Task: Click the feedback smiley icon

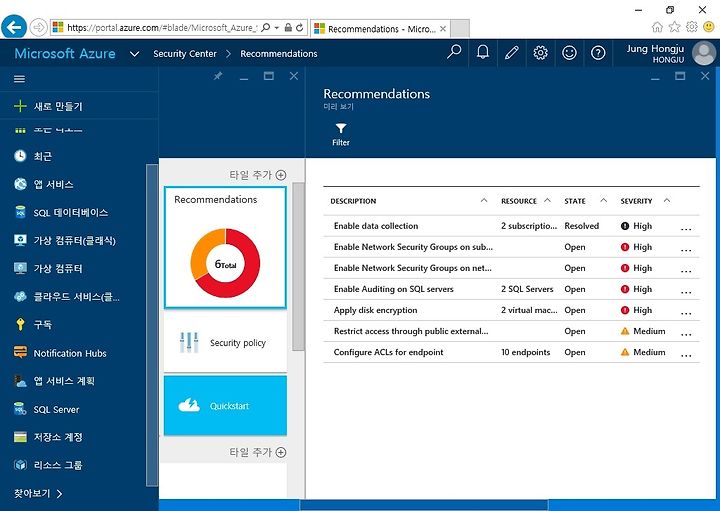Action: (569, 53)
